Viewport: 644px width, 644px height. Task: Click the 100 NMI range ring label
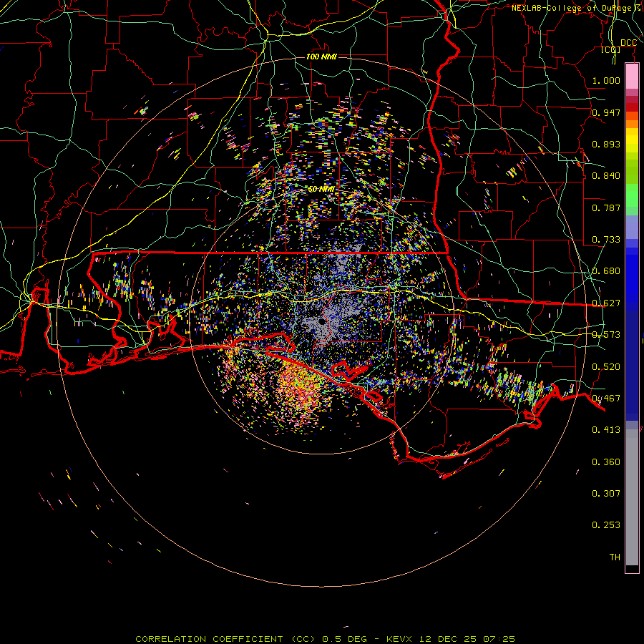321,57
